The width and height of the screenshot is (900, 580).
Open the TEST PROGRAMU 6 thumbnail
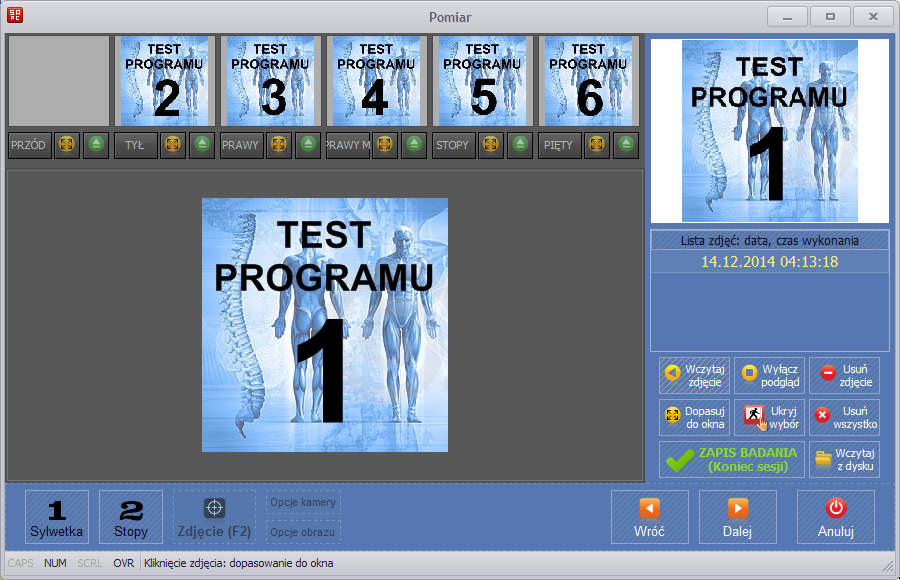pyautogui.click(x=588, y=80)
